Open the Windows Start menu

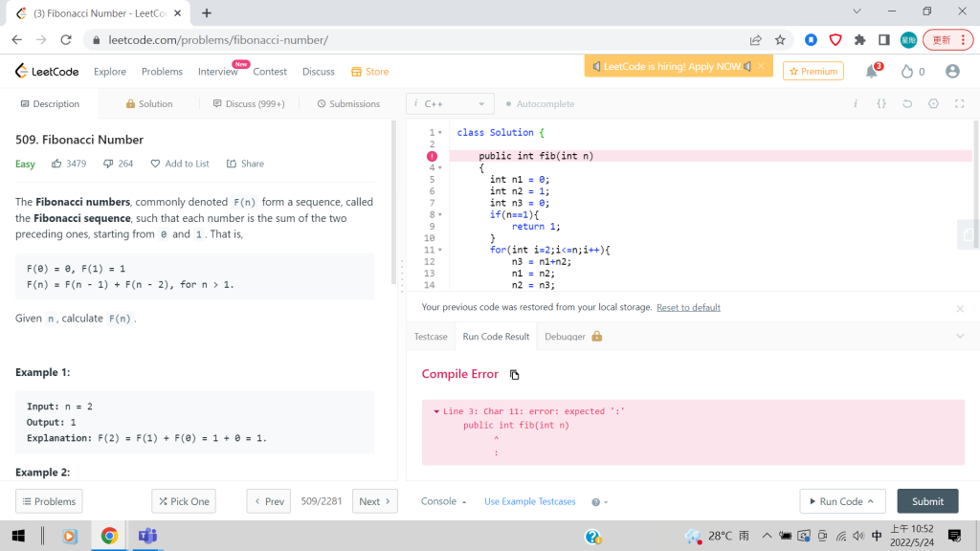coord(19,536)
